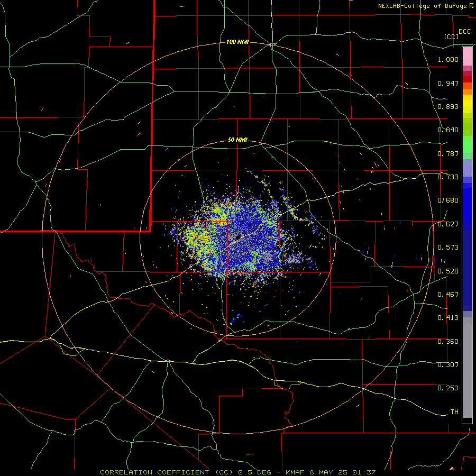Click the 100 NMI range ring label
476x476 pixels.
click(237, 42)
